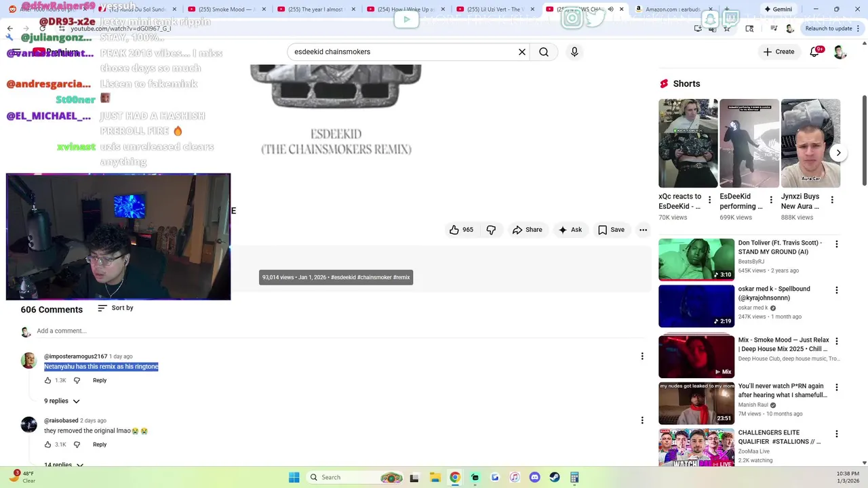The width and height of the screenshot is (868, 488).
Task: Like the Netanyahu ringtone comment
Action: pos(48,380)
